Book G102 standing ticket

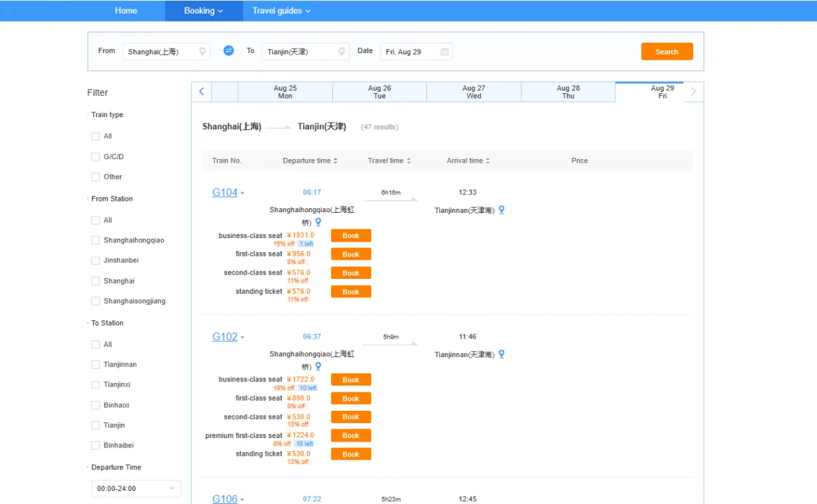(351, 454)
